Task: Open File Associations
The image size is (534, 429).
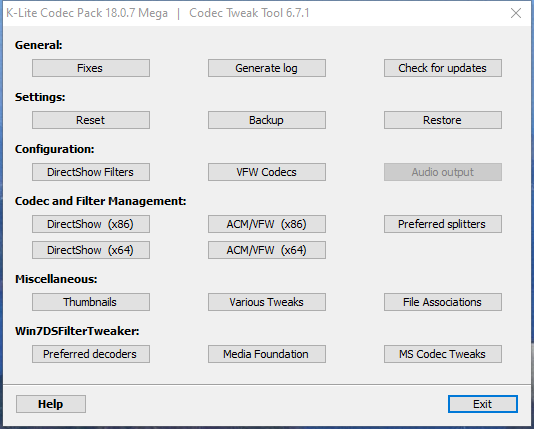Action: (x=443, y=302)
